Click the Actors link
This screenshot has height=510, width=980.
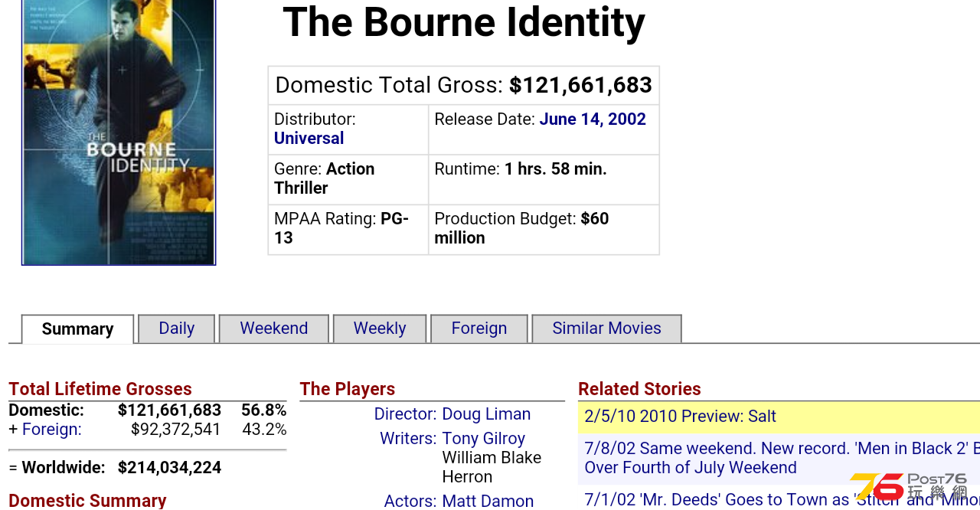pos(410,501)
